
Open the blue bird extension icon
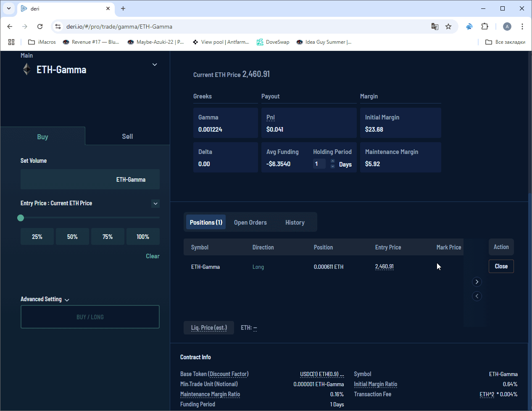pyautogui.click(x=469, y=27)
